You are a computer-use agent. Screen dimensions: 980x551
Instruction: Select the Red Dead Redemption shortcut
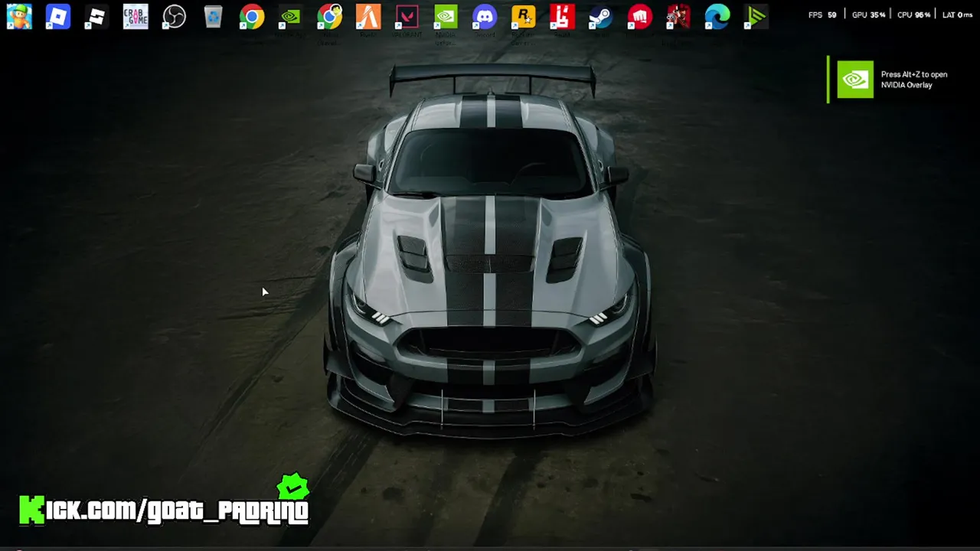point(678,16)
